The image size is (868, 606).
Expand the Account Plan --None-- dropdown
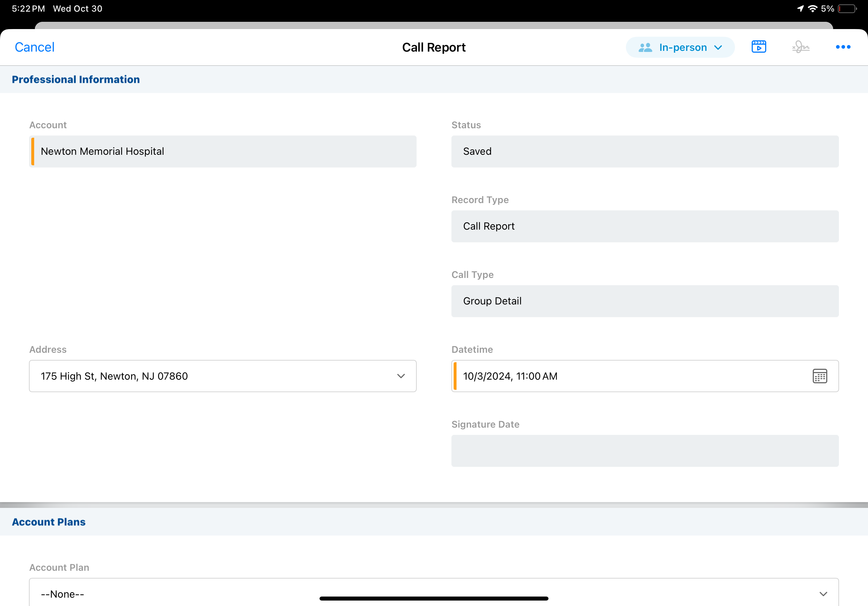(823, 594)
